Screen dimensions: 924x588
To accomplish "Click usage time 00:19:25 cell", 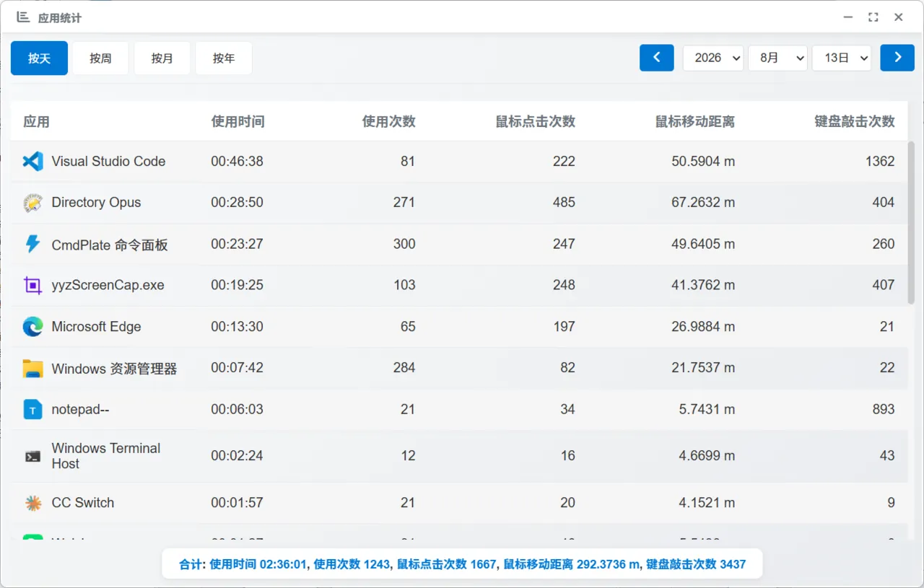I will point(237,285).
